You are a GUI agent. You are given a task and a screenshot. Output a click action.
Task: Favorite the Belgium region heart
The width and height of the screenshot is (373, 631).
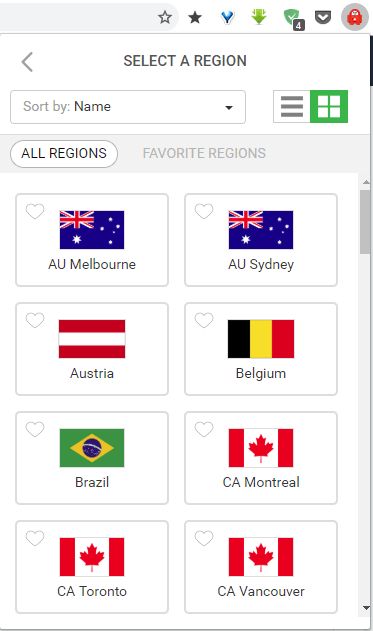[x=204, y=320]
